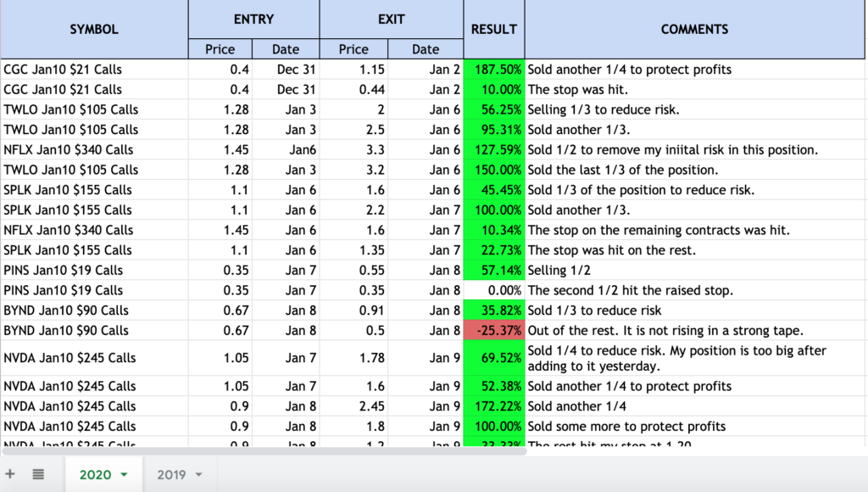Select the CGC Jan10 $21 Calls cell in the 187.50% row
The height and width of the screenshot is (492, 868).
[94, 70]
